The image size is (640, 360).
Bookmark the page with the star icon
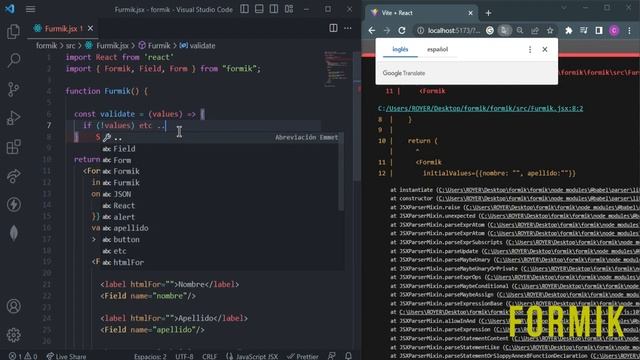[550, 31]
